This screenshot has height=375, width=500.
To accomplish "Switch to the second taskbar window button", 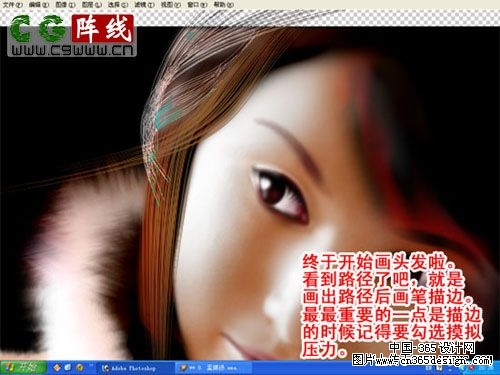I will point(213,368).
